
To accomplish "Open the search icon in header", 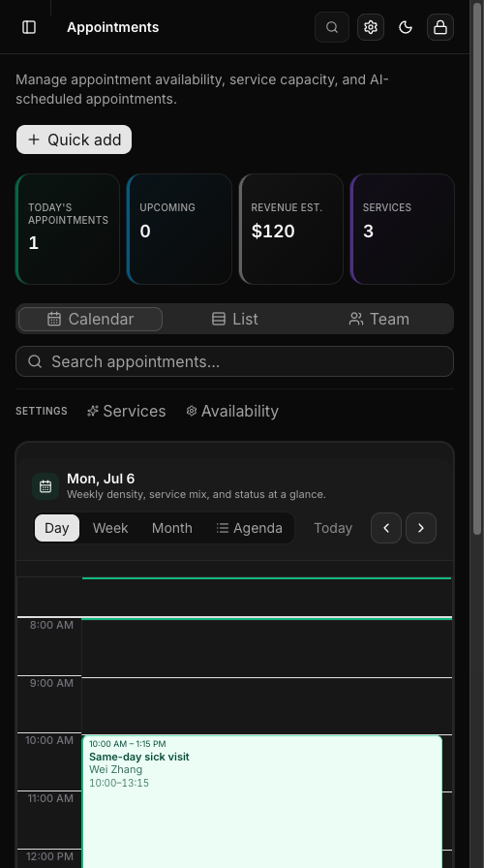I will pyautogui.click(x=332, y=27).
